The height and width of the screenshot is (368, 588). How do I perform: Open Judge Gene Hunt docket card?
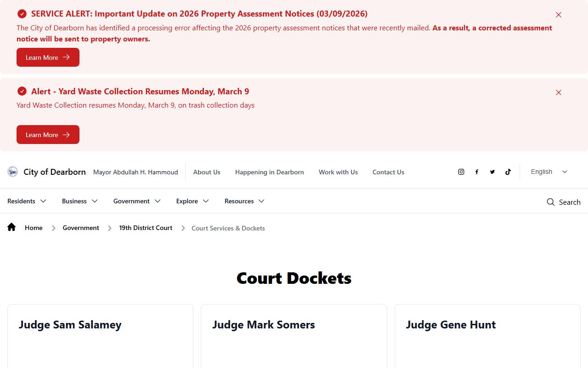click(x=487, y=336)
